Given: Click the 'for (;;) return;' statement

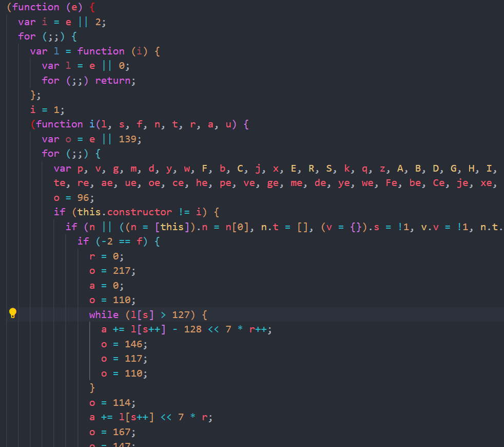Looking at the screenshot, I should click(x=89, y=81).
